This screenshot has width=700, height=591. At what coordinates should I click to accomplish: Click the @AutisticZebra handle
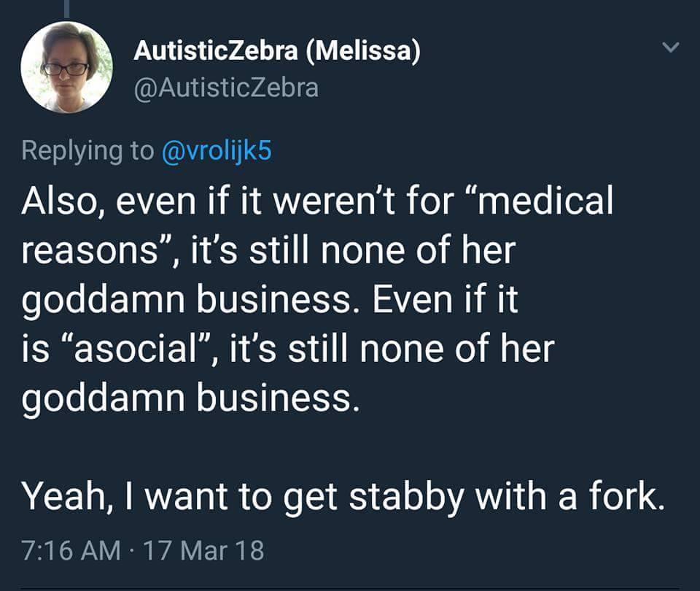[226, 88]
